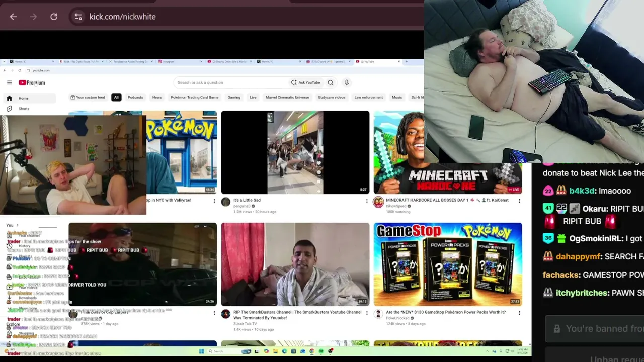644x362 pixels.
Task: Select the Bodycam videos chip
Action: tap(332, 97)
